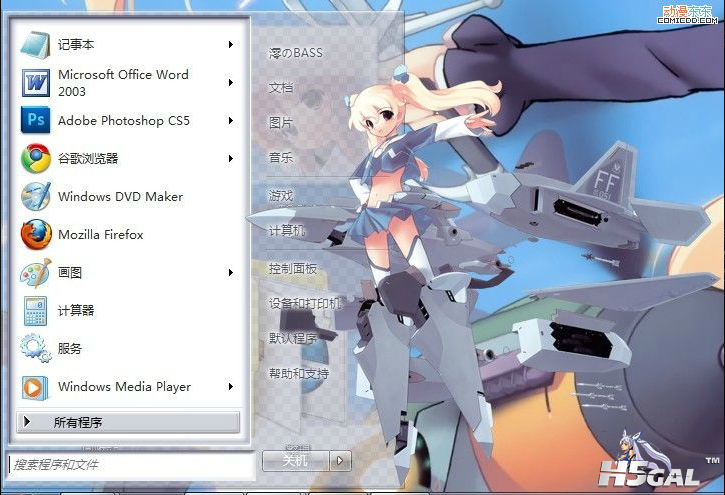Select the 记事本 label
This screenshot has height=495, width=725.
(x=76, y=44)
